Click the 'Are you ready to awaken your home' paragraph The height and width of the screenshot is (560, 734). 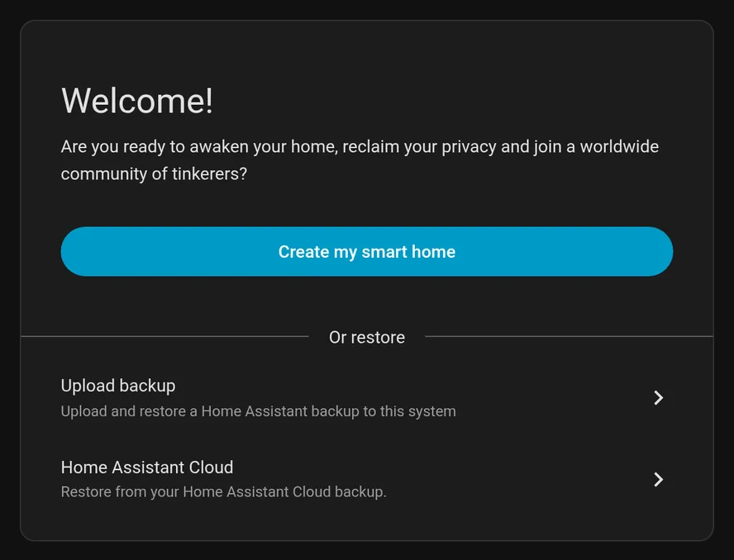click(x=360, y=160)
